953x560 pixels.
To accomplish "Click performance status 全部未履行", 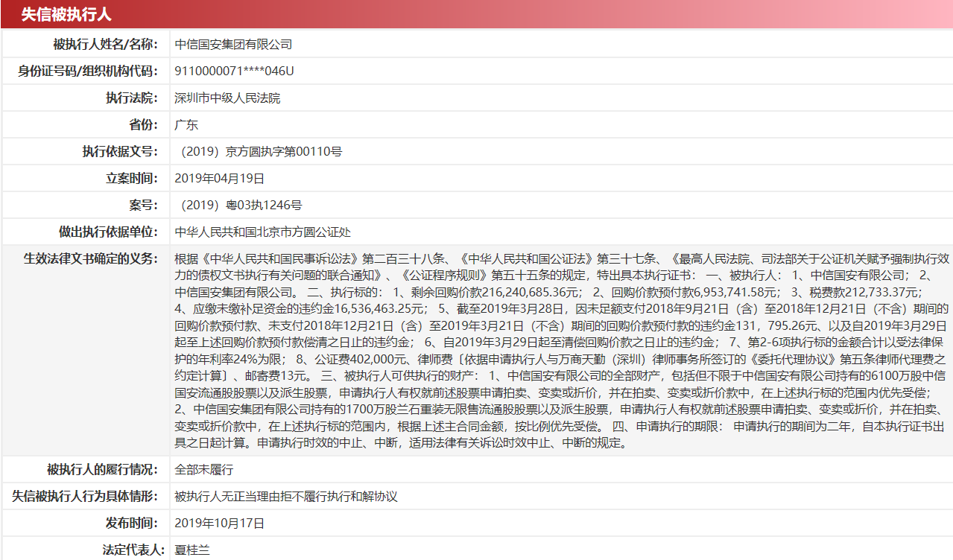I will click(203, 470).
